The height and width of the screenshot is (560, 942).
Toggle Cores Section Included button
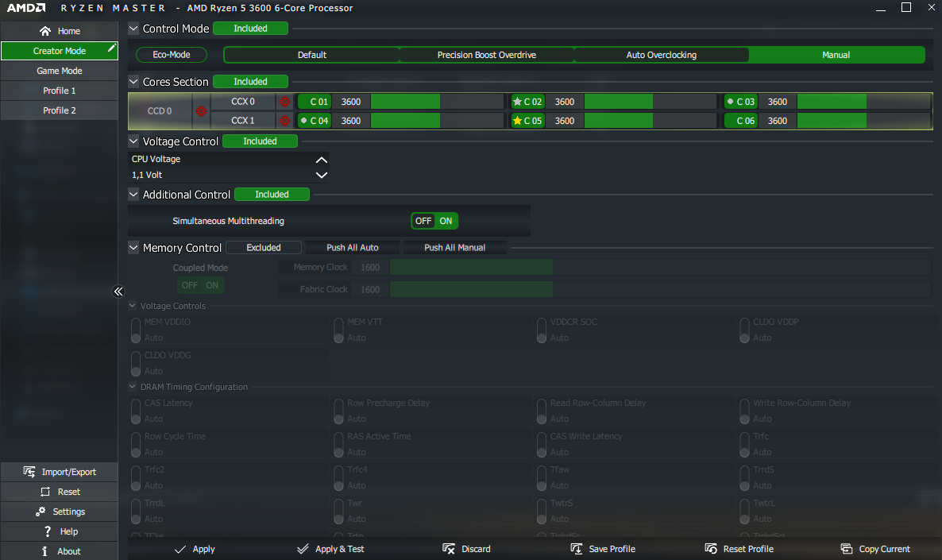point(250,82)
